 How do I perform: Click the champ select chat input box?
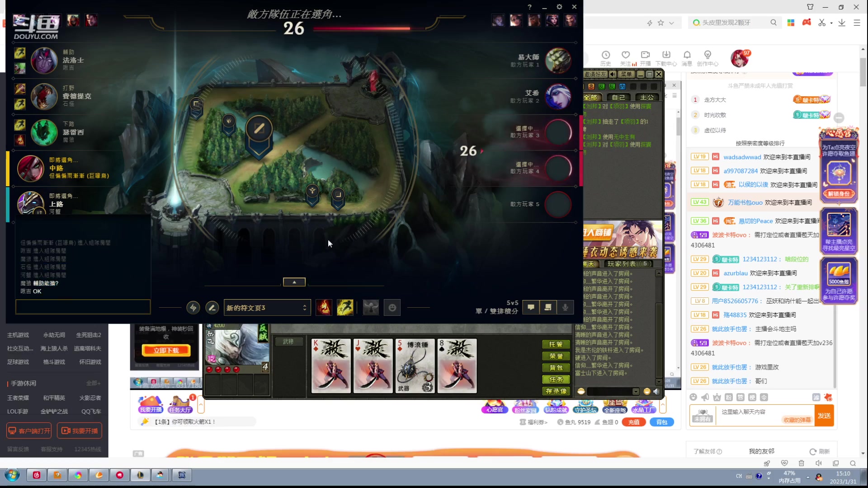[x=83, y=307]
